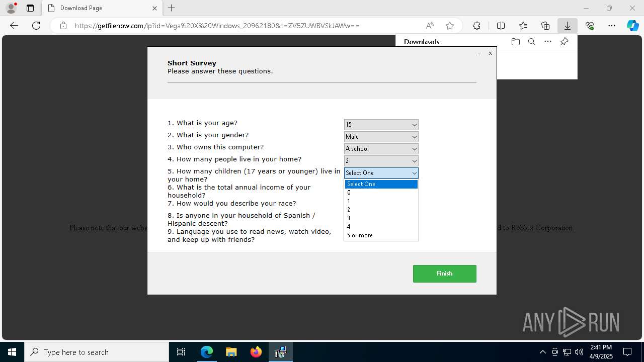Launch Copilot sidebar
Screen dimensions: 644x362
click(x=633, y=26)
